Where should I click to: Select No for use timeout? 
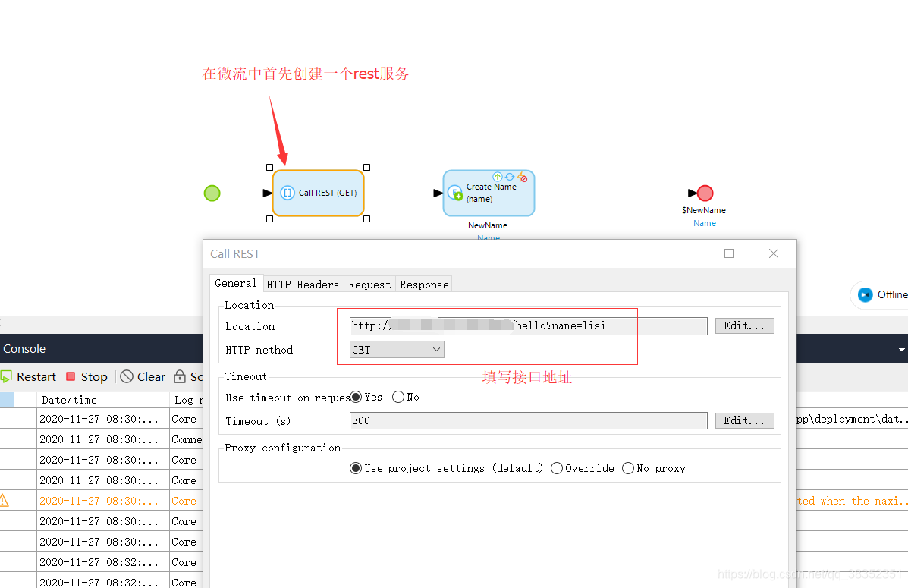tap(397, 397)
